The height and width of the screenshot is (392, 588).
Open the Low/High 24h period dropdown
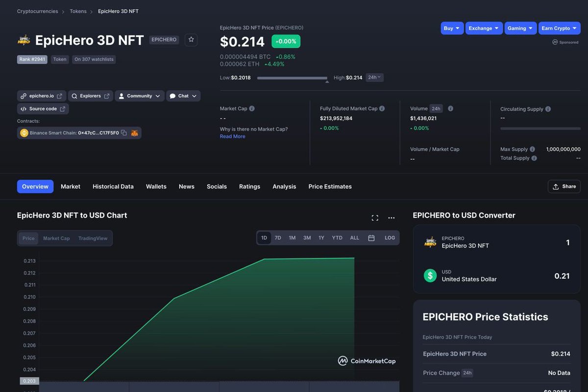click(374, 78)
